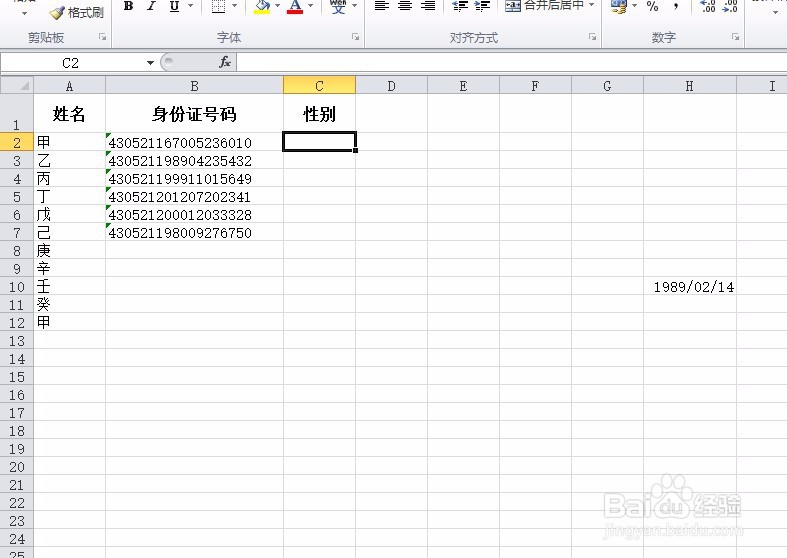Select column C header

pyautogui.click(x=319, y=85)
